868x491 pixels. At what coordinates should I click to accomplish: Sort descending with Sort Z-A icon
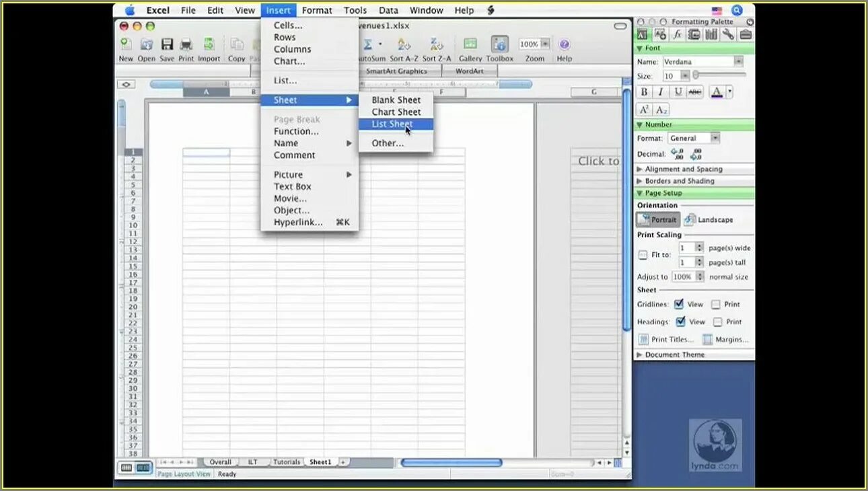437,44
